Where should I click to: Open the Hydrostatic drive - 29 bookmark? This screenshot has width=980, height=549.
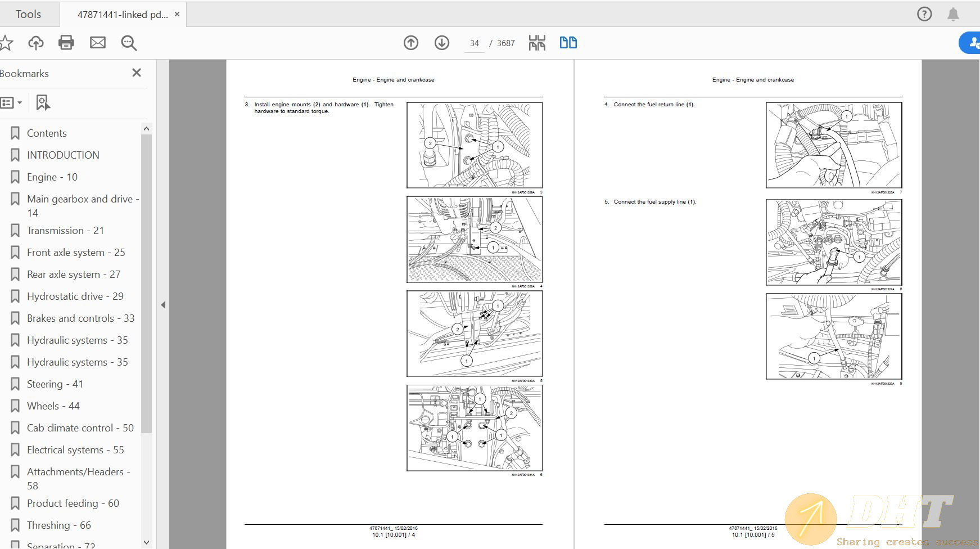coord(75,296)
